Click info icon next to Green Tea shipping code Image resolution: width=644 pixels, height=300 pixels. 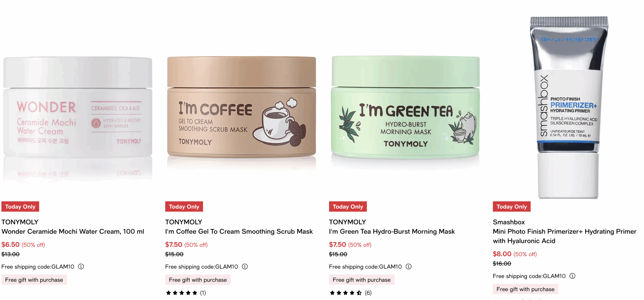click(x=409, y=266)
